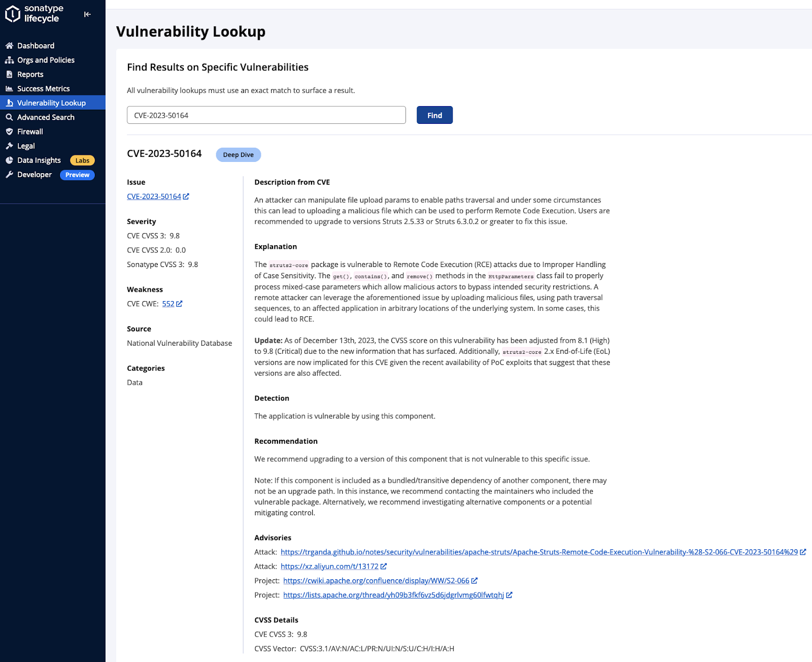Click the vulnerability ID search field
Image resolution: width=812 pixels, height=662 pixels.
click(266, 115)
